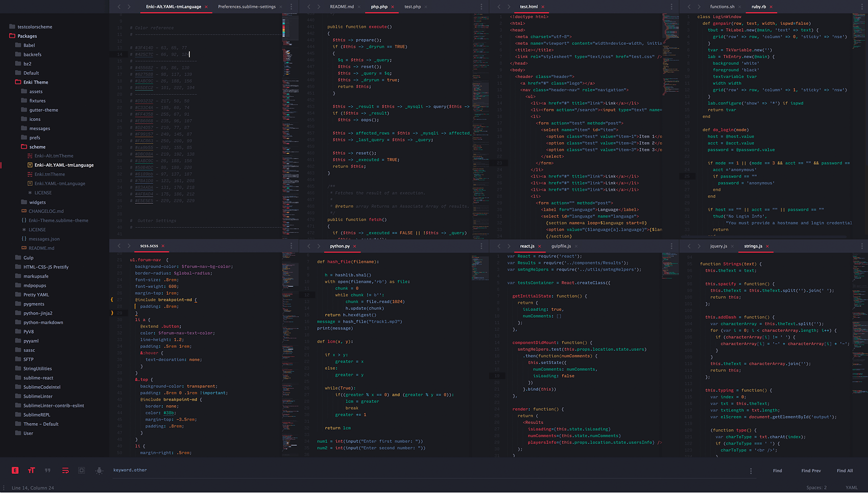Close the ruby.rb tab

771,7
